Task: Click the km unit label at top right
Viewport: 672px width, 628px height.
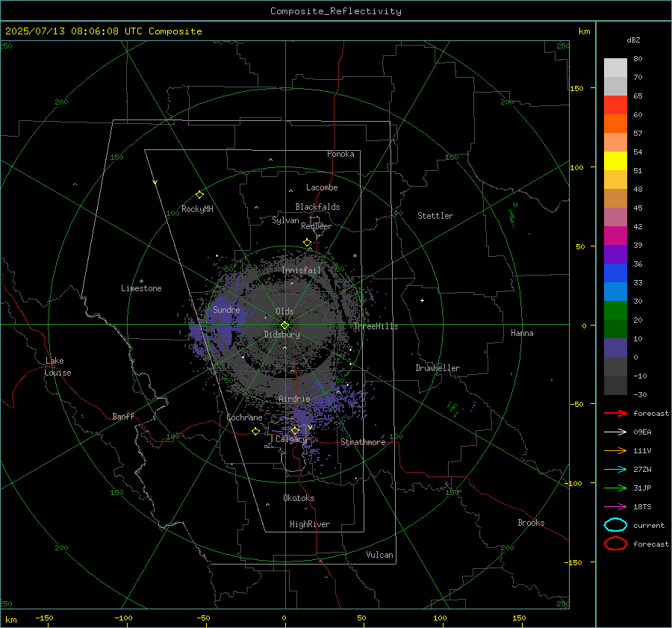Action: 584,31
